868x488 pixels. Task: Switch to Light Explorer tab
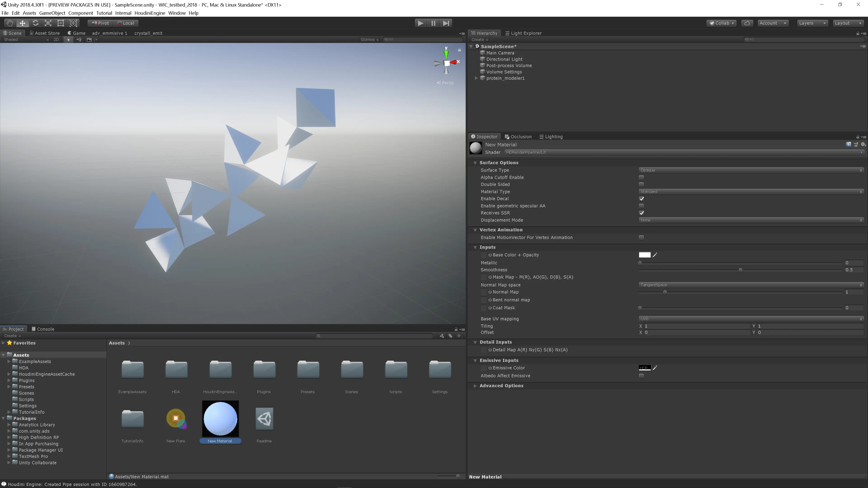(523, 33)
